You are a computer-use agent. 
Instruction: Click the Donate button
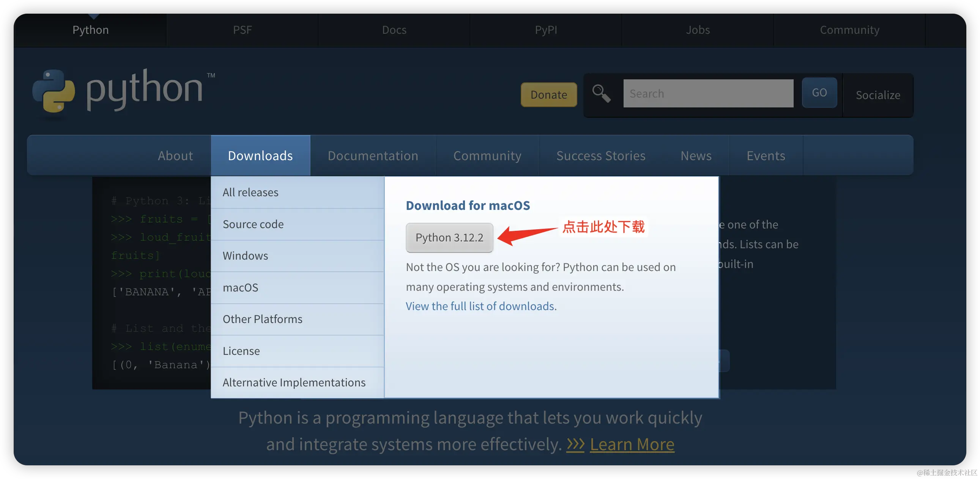[x=548, y=95]
